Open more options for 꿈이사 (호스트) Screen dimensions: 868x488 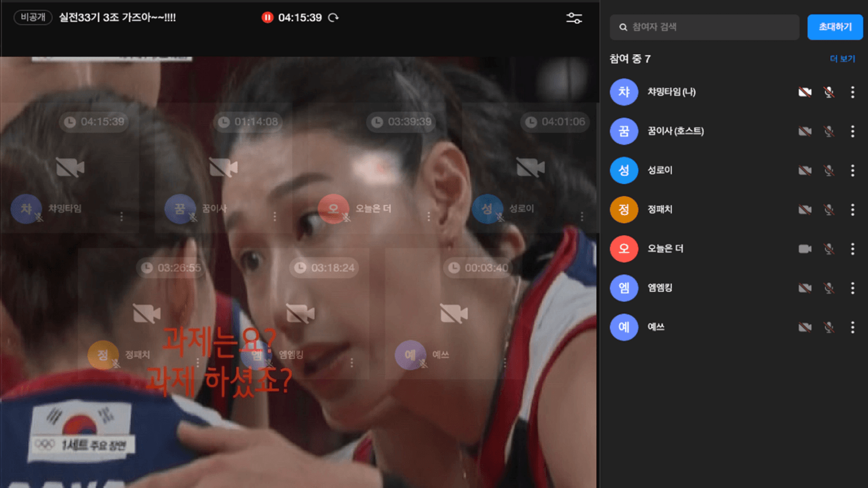[853, 131]
